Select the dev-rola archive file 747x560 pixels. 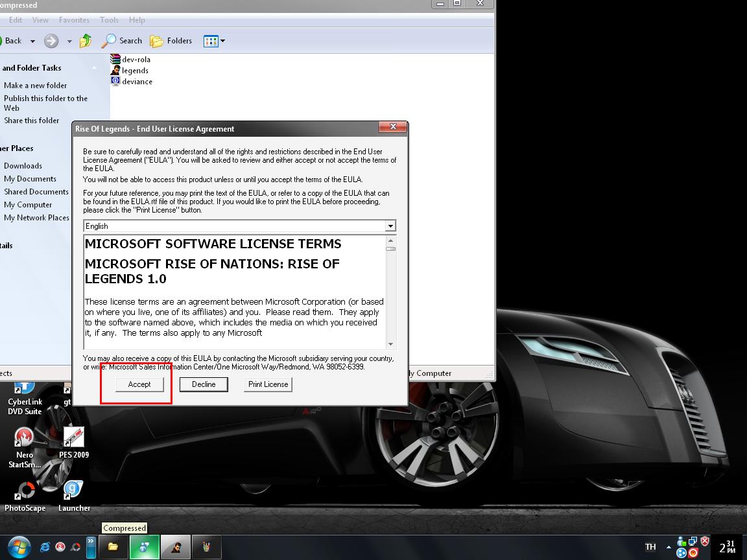(x=130, y=59)
